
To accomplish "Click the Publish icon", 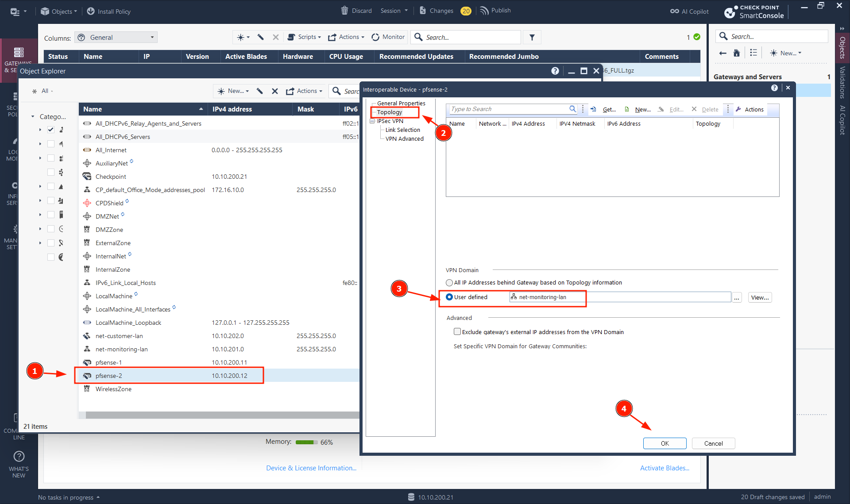I will 484,11.
